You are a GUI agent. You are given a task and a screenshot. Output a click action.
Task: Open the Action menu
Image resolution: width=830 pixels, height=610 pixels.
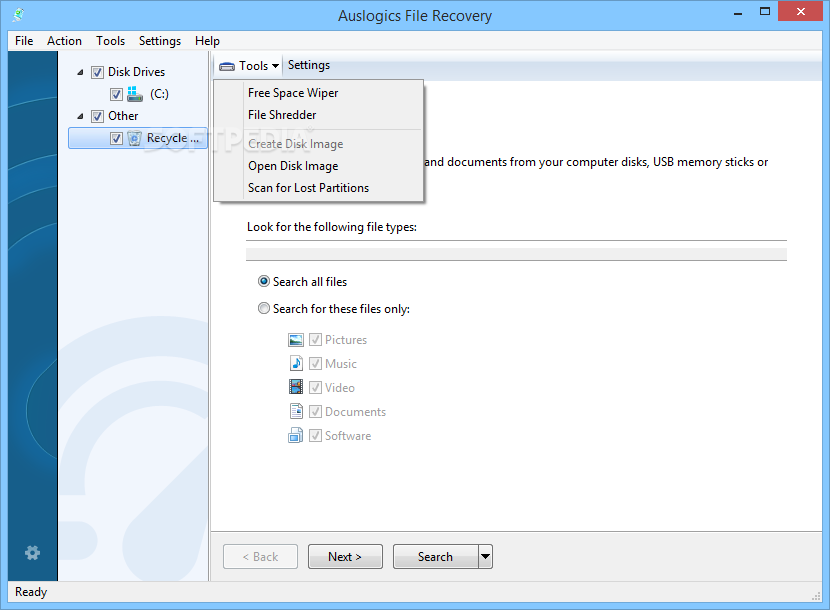tap(64, 41)
